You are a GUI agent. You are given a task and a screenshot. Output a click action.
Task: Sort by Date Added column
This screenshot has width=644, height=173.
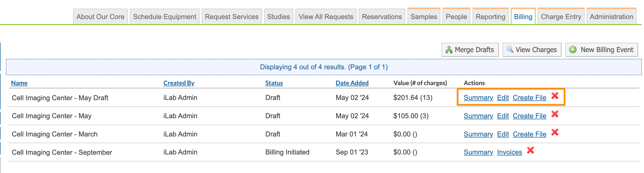point(352,83)
